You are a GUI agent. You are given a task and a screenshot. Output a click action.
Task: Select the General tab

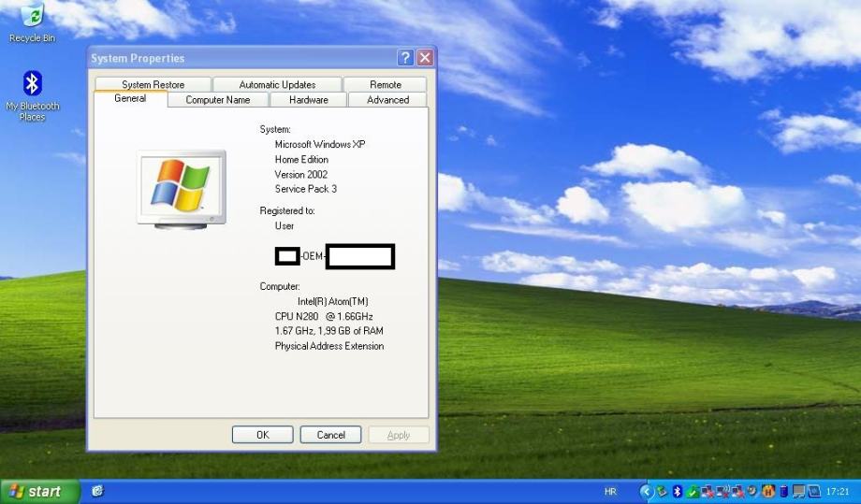[x=130, y=99]
